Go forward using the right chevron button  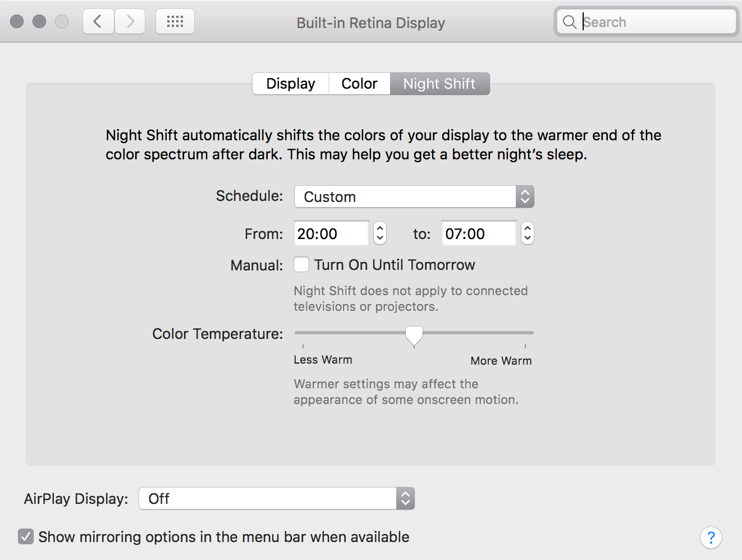(130, 22)
